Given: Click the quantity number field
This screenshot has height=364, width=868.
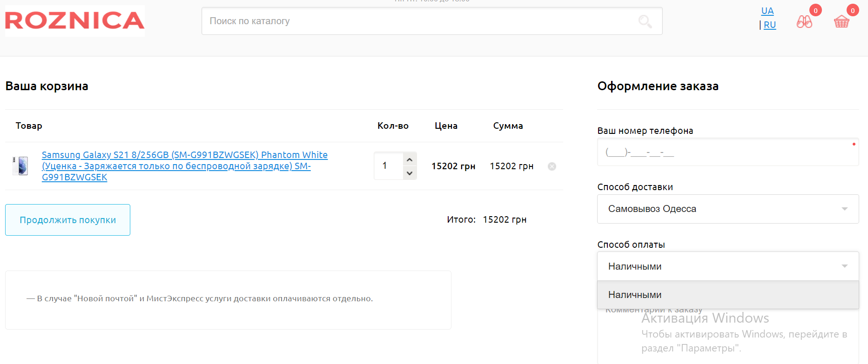Looking at the screenshot, I should [x=388, y=166].
